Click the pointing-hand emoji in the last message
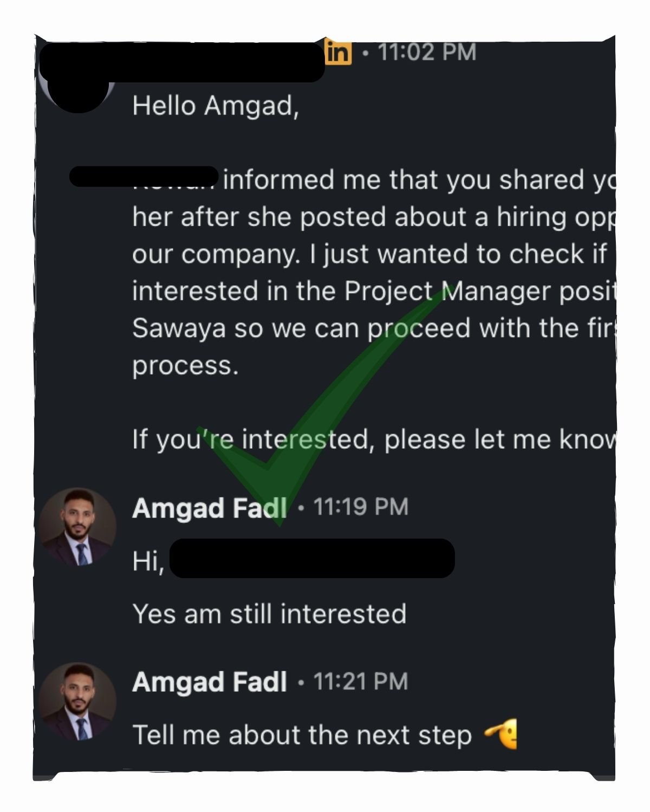The width and height of the screenshot is (650, 812). click(502, 735)
